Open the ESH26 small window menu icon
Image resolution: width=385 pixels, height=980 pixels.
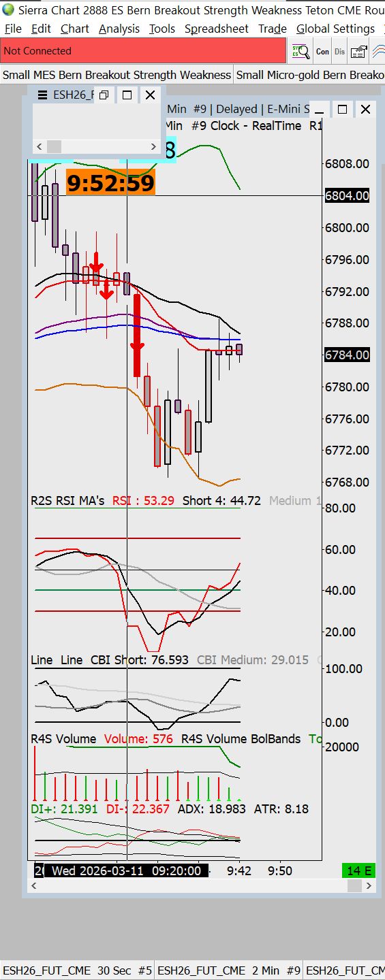42,95
